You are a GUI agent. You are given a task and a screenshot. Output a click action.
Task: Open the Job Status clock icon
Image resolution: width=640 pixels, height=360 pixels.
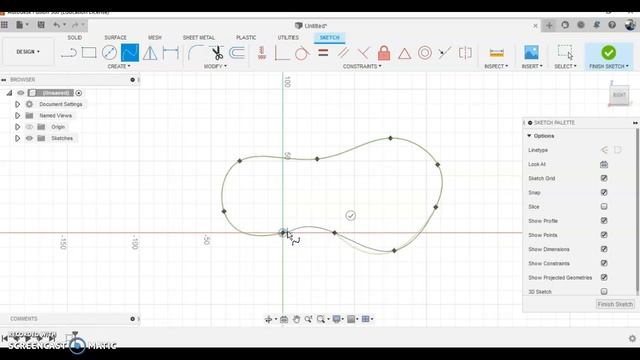(x=581, y=25)
